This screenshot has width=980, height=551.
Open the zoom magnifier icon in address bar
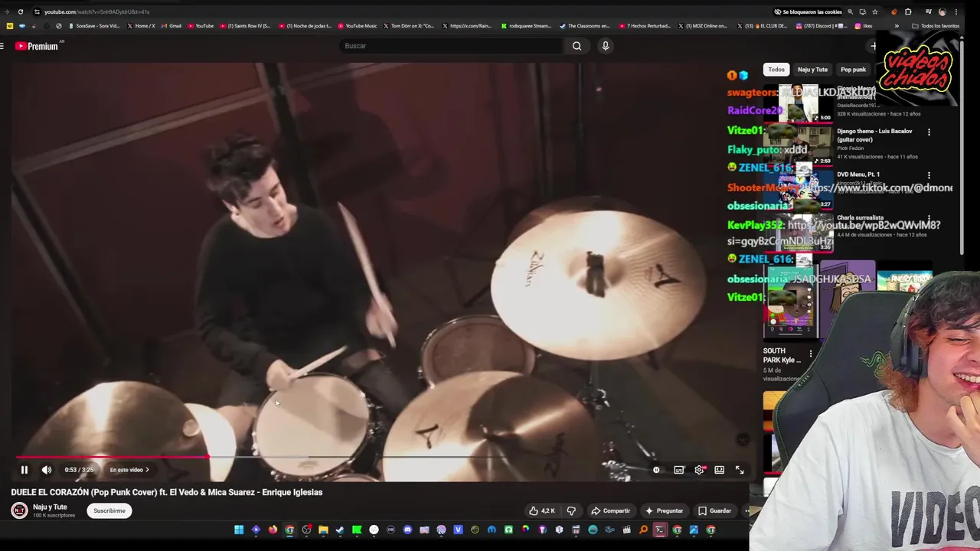point(850,11)
